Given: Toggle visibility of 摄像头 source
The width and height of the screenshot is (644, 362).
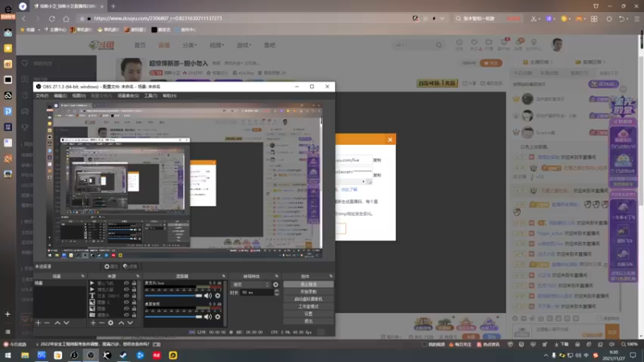Looking at the screenshot, I should click(126, 315).
